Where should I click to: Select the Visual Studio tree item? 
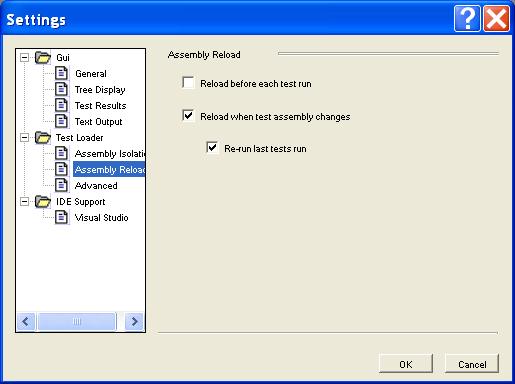coord(101,218)
